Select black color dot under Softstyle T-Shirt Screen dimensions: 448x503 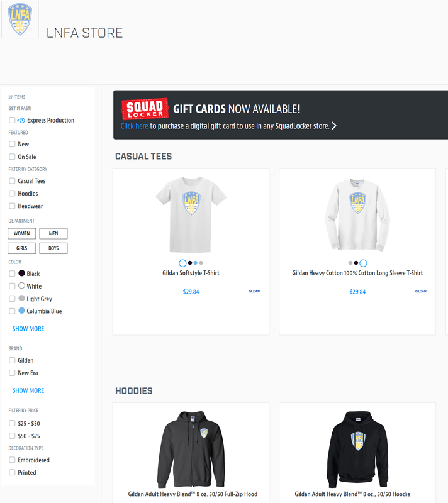point(190,263)
